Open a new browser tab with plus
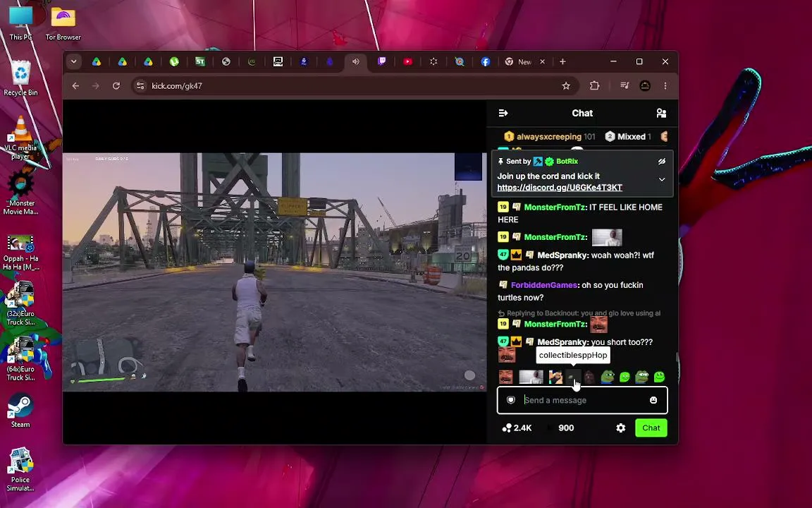The height and width of the screenshot is (508, 812). [x=562, y=61]
